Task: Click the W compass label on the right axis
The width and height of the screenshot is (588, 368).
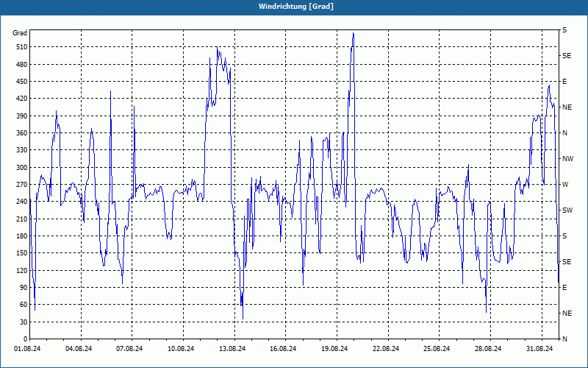Action: point(565,185)
